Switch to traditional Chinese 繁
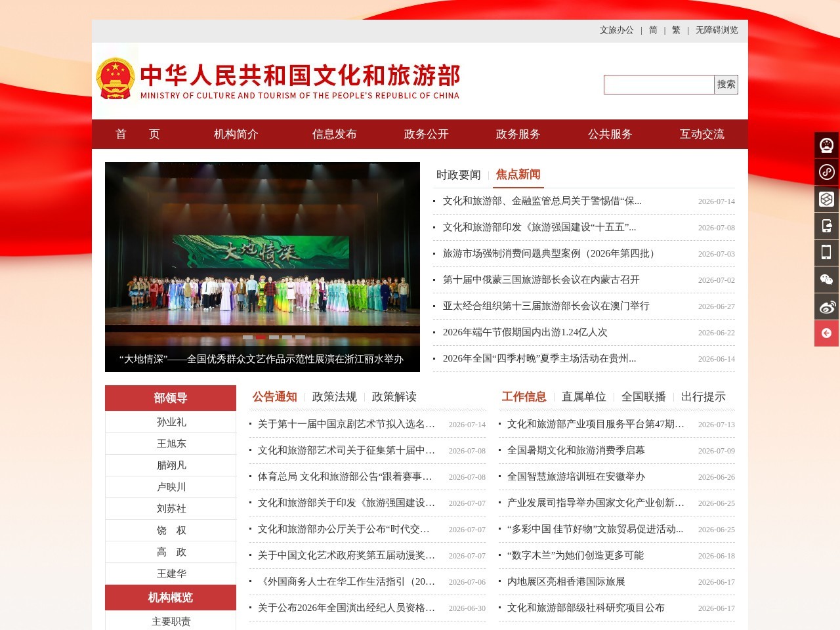840x630 pixels. (676, 30)
